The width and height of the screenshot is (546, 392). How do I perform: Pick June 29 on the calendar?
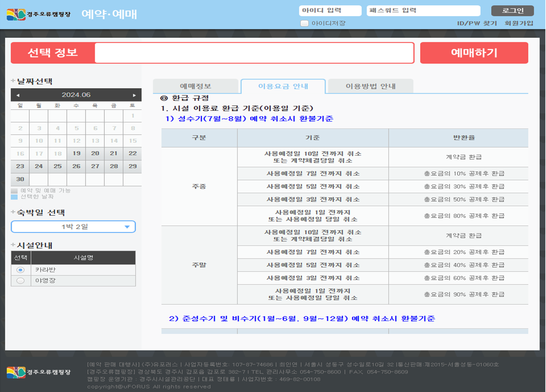[x=132, y=166]
